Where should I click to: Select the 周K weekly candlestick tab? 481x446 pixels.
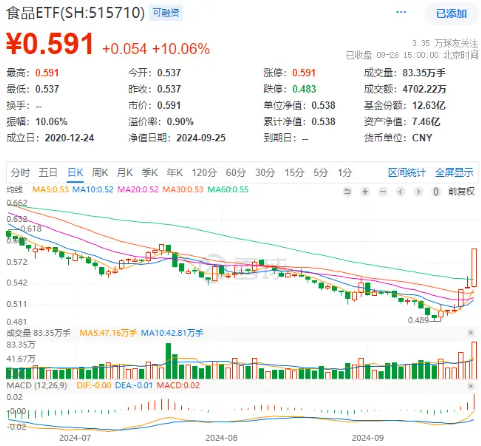point(100,172)
